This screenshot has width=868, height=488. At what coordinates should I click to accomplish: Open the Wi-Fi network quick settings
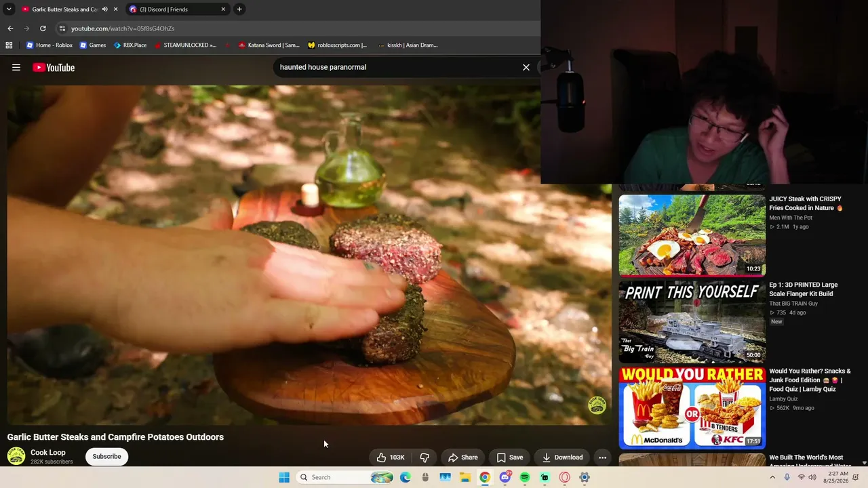tap(802, 477)
